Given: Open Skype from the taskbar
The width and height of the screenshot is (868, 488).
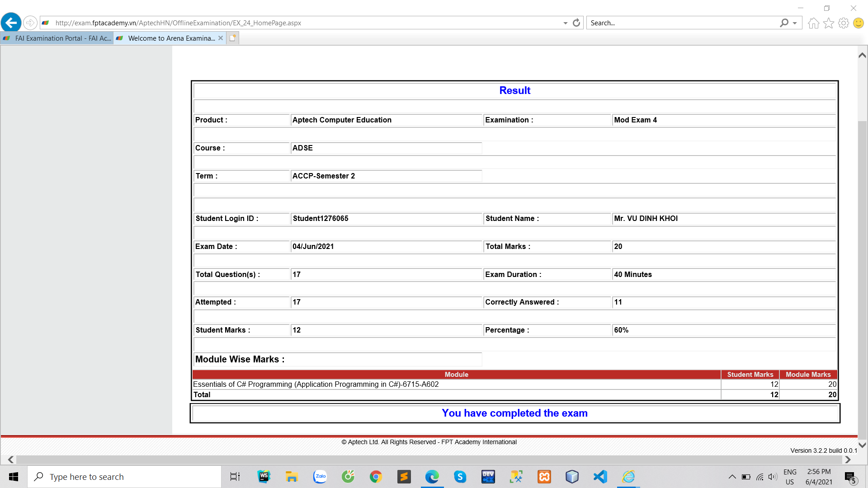Looking at the screenshot, I should tap(460, 477).
